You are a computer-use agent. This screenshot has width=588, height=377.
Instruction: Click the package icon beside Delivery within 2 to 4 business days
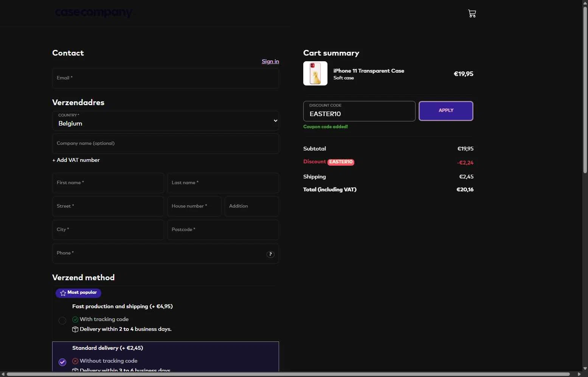tap(75, 329)
